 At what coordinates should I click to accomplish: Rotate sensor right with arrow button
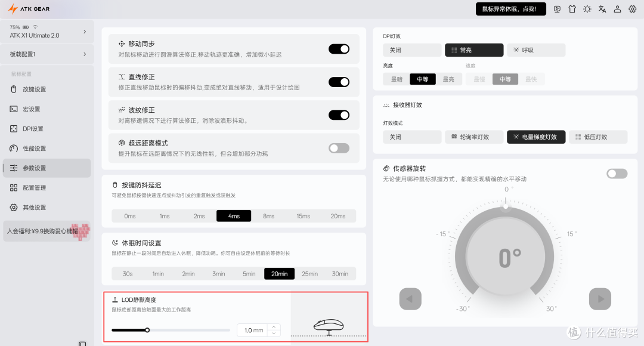[600, 299]
